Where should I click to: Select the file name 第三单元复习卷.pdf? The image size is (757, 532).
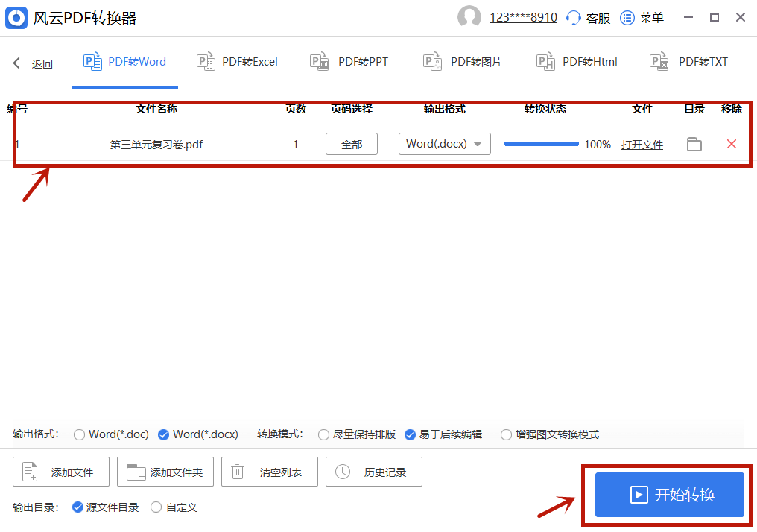(156, 145)
